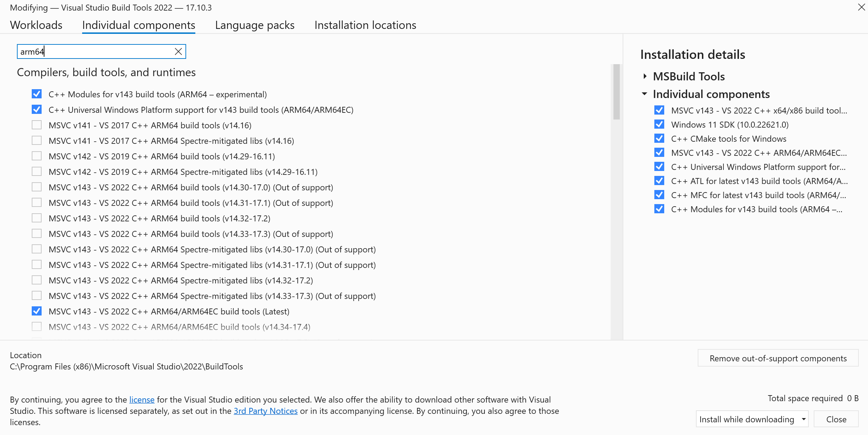Uncheck C++ Modules for v143 in Installation details

coord(659,209)
